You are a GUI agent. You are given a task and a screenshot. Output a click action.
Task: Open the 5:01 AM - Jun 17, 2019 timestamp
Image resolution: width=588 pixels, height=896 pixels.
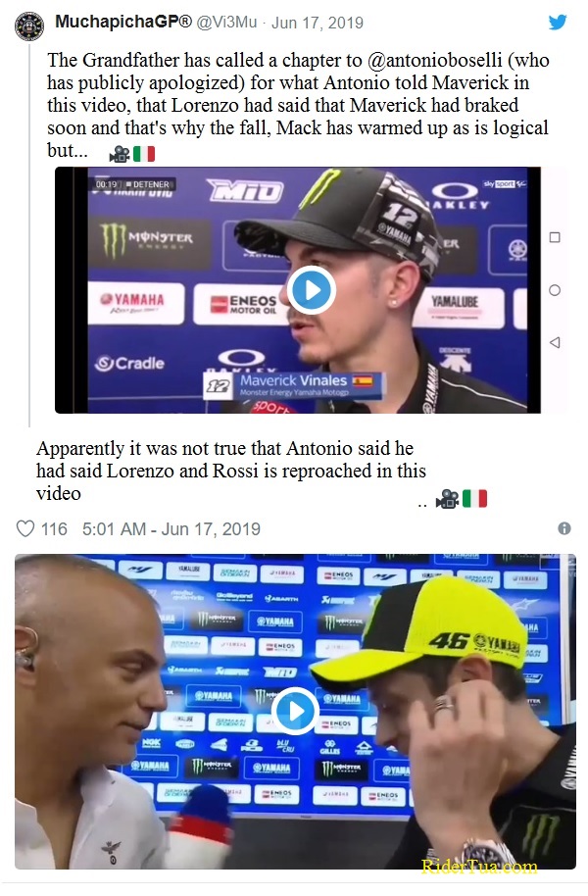pos(171,529)
